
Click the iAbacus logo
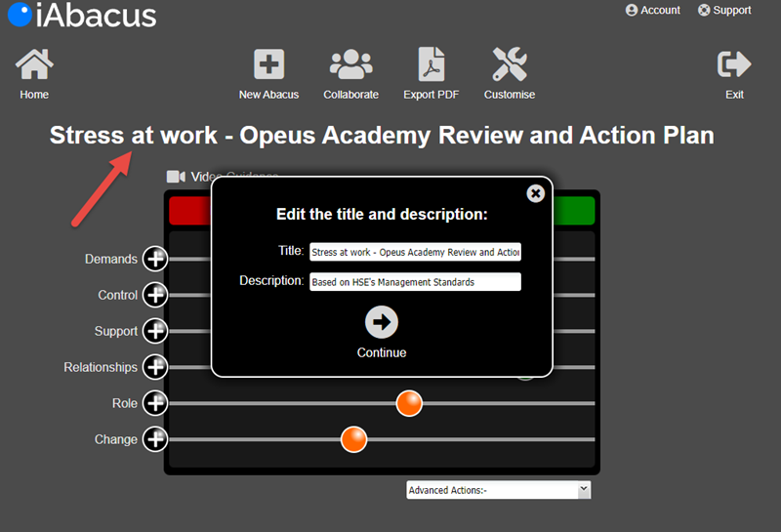pyautogui.click(x=82, y=15)
